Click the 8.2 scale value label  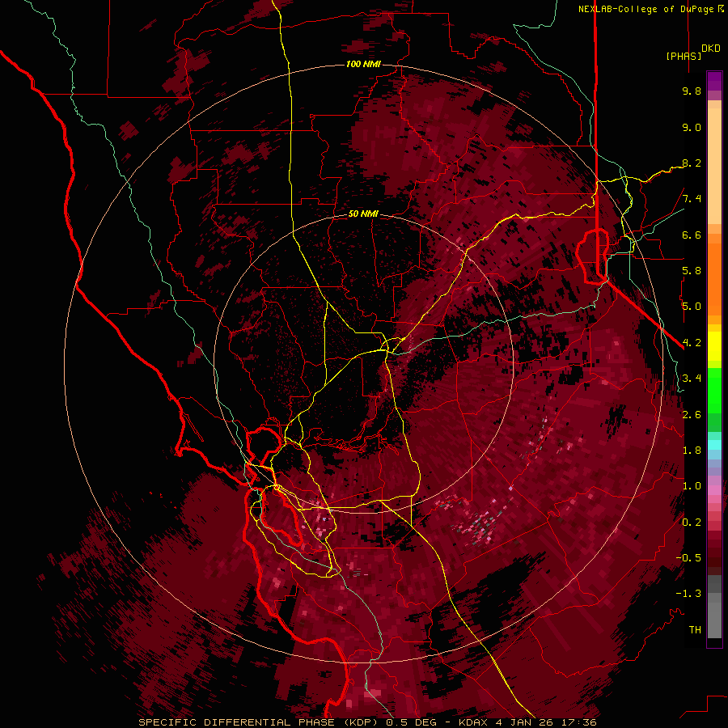pyautogui.click(x=692, y=163)
